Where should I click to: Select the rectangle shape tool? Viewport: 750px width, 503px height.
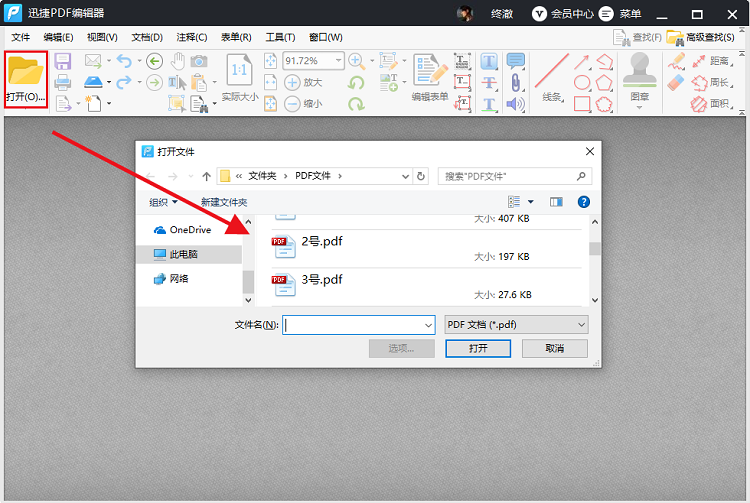(x=582, y=104)
